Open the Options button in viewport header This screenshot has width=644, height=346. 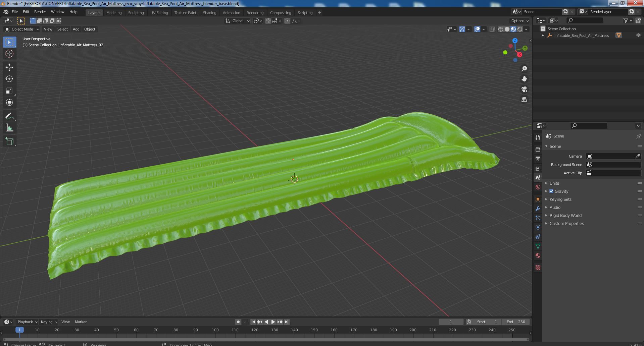pyautogui.click(x=520, y=21)
